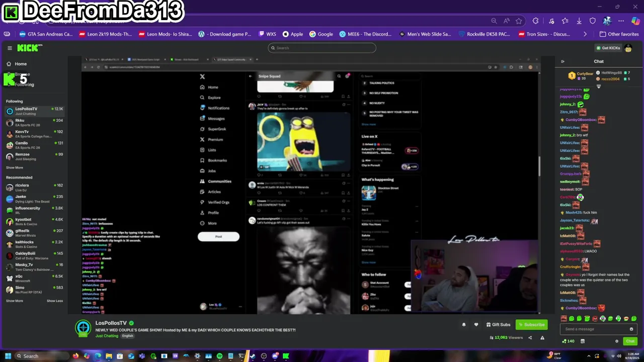This screenshot has width=644, height=362.
Task: Activate Read aloud in address bar
Action: pyautogui.click(x=506, y=21)
